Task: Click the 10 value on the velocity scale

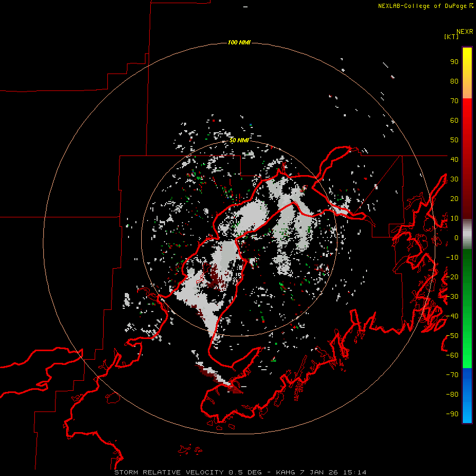Action: pyautogui.click(x=454, y=218)
